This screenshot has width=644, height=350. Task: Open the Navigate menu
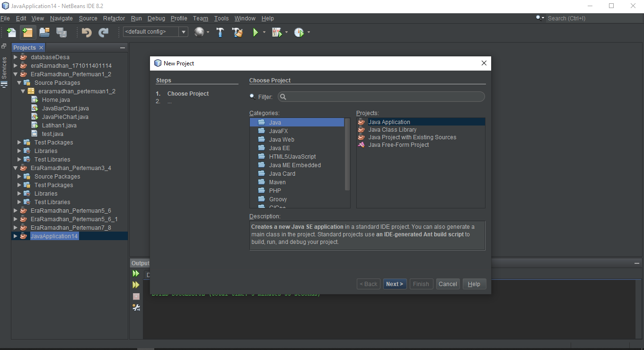point(62,18)
